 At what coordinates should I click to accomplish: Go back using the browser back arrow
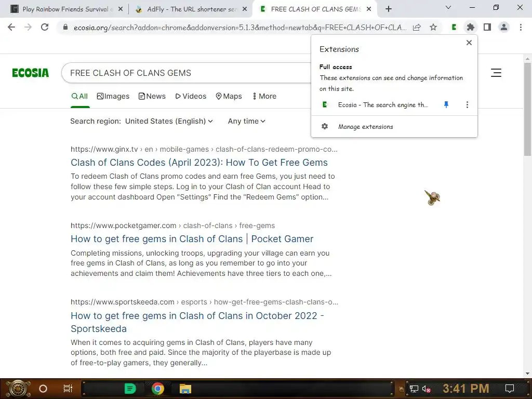(11, 27)
